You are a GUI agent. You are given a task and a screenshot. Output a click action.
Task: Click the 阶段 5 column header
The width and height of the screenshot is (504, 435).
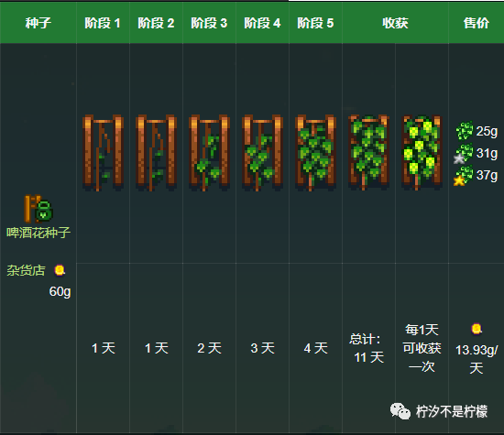coord(315,23)
